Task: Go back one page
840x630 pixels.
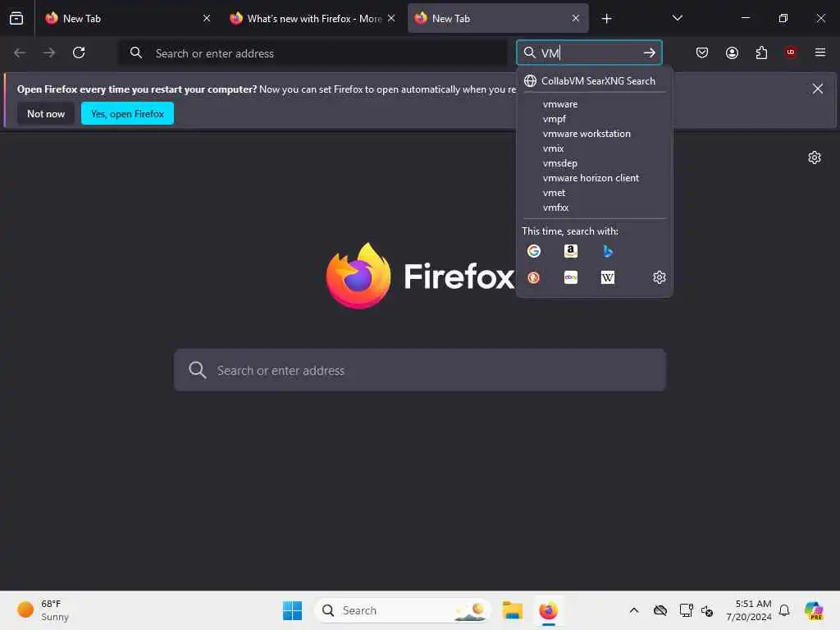Action: coord(20,52)
